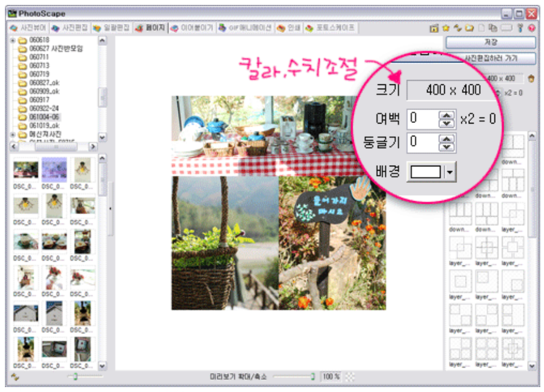Viewport: 544px width, 392px height.
Task: Select the 페이지 tab
Action: (x=150, y=28)
